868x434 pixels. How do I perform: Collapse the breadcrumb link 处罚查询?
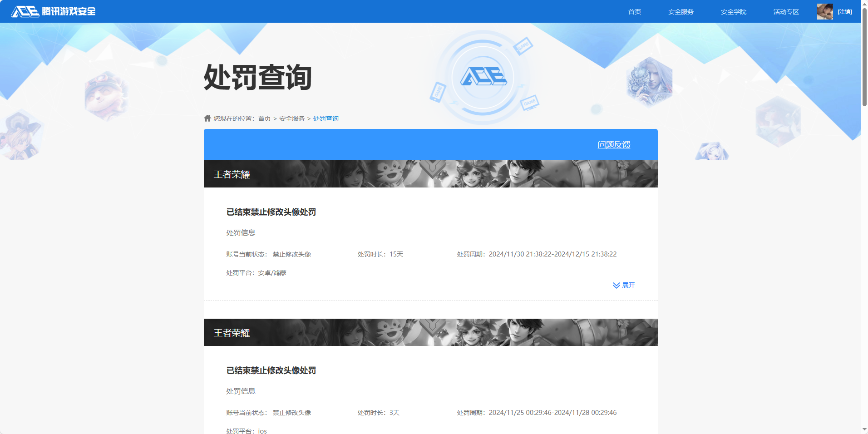[325, 118]
